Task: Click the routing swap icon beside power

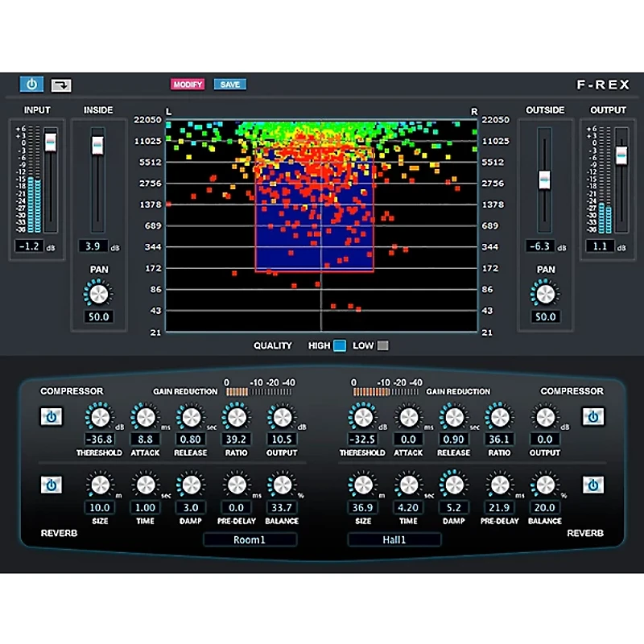Action: pyautogui.click(x=61, y=85)
